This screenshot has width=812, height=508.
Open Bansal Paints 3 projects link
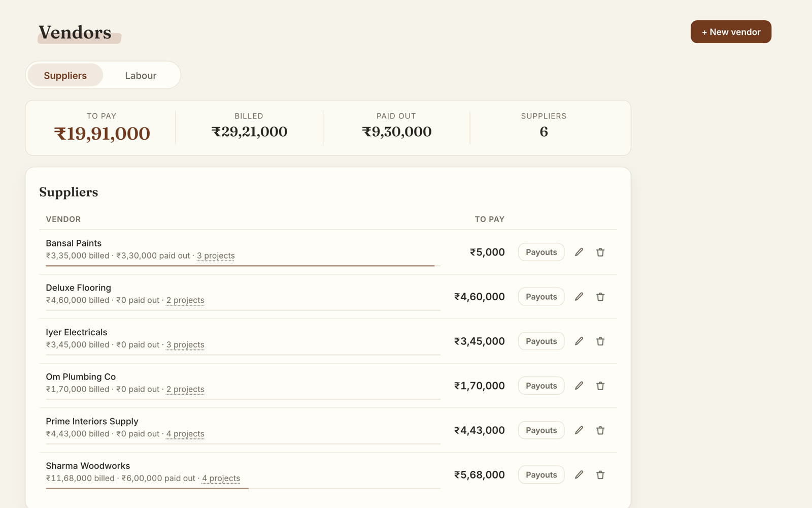pyautogui.click(x=216, y=256)
